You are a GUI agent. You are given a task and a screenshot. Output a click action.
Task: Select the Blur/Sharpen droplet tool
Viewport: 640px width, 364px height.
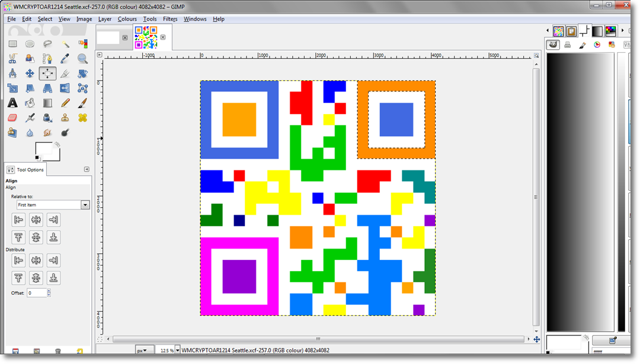click(x=30, y=133)
